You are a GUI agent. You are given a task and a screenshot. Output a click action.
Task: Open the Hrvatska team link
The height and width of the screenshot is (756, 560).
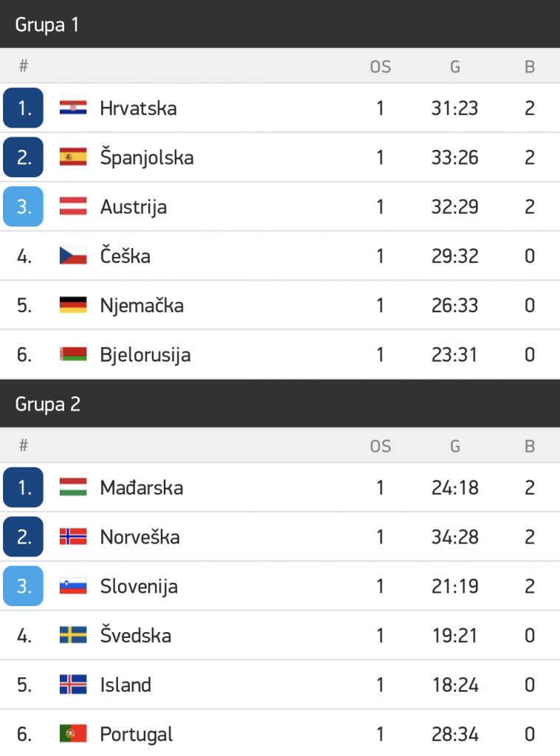pos(138,108)
